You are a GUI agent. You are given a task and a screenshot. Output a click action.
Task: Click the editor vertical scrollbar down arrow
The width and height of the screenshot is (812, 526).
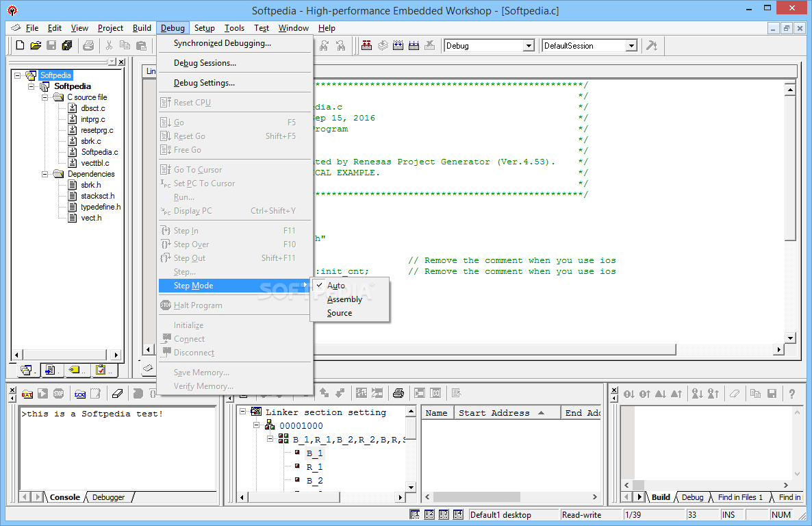[x=790, y=338]
